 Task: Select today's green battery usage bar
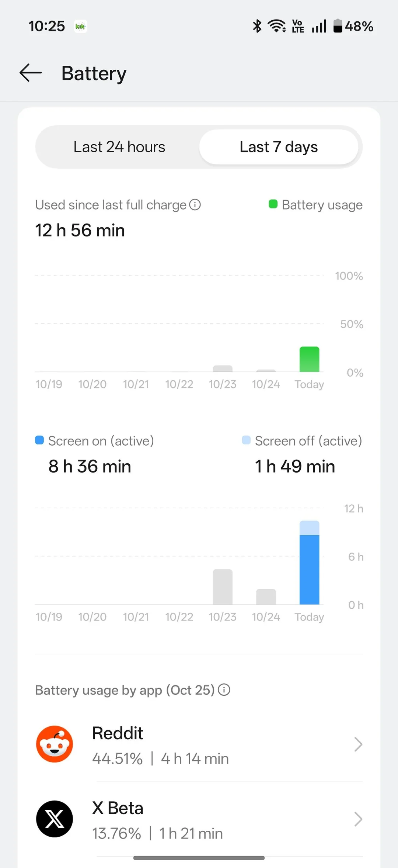309,359
